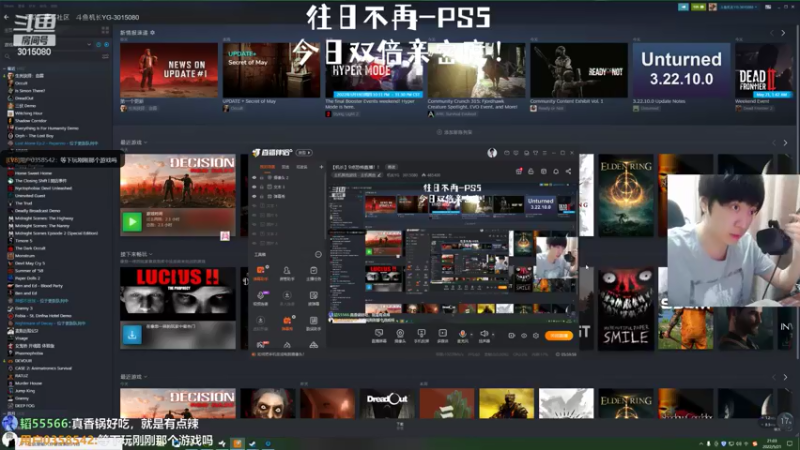Click the media source icon on bottom toolbar
Screen dimensions: 800x450
(442, 333)
